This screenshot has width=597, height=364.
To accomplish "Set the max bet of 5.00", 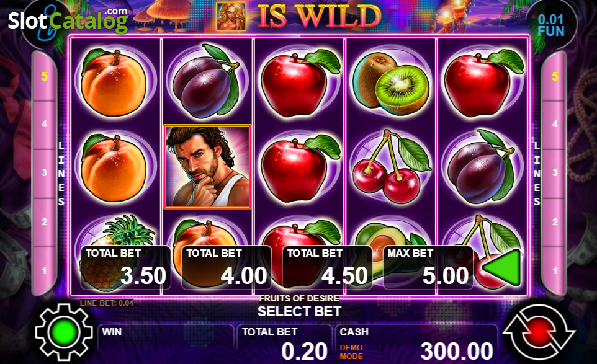I will coord(428,267).
